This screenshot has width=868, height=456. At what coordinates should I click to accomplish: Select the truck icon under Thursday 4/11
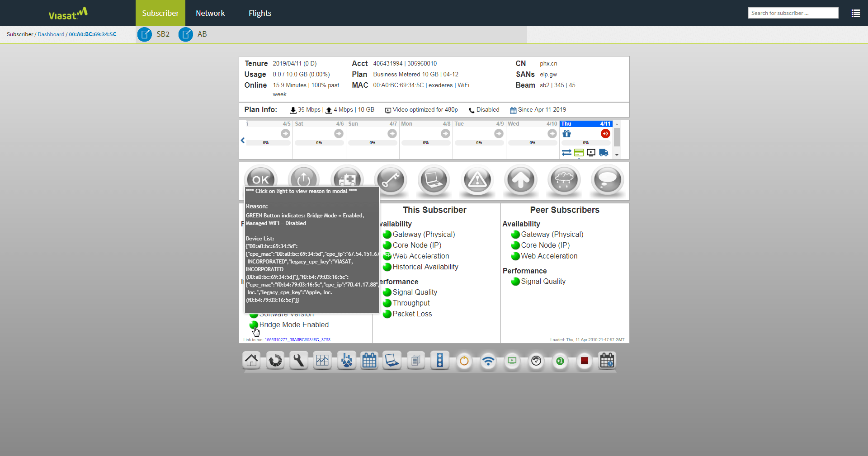[x=604, y=153]
